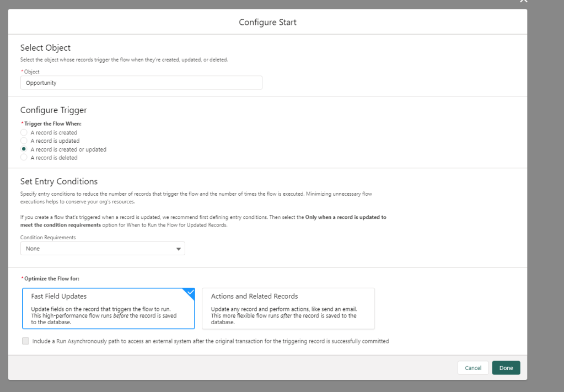Click the Done button
Screen dimensions: 564x392
pyautogui.click(x=506, y=368)
